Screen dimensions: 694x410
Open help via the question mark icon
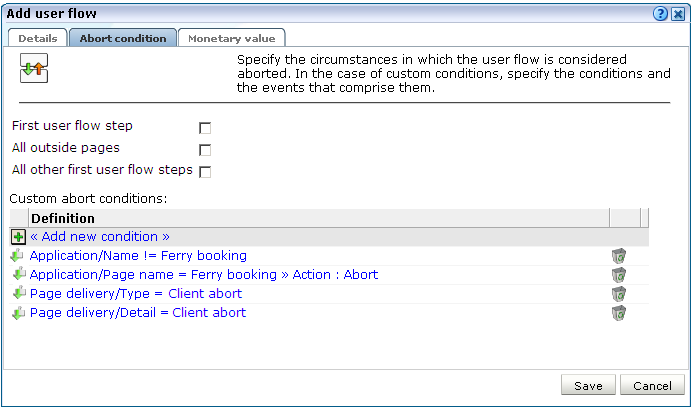(x=660, y=14)
